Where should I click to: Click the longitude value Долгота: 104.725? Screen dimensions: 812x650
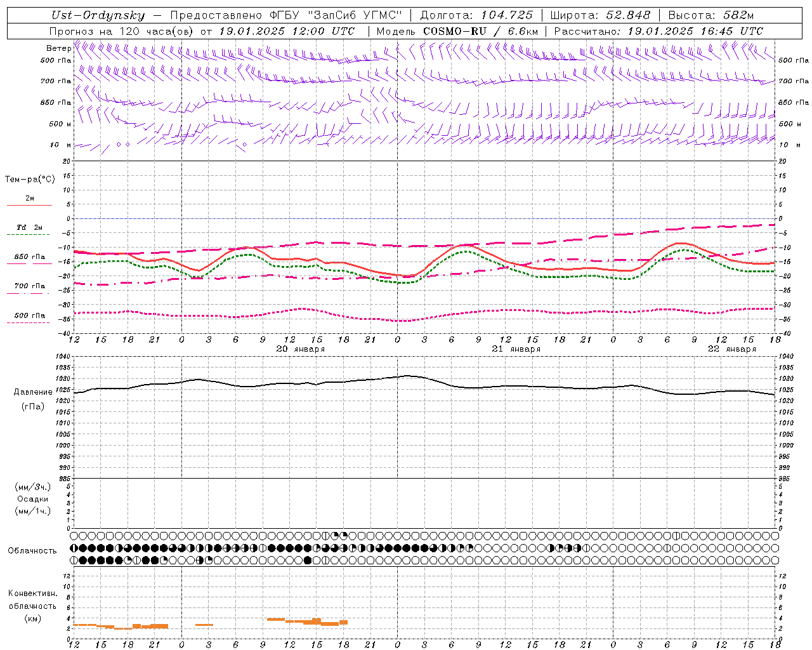(476, 16)
